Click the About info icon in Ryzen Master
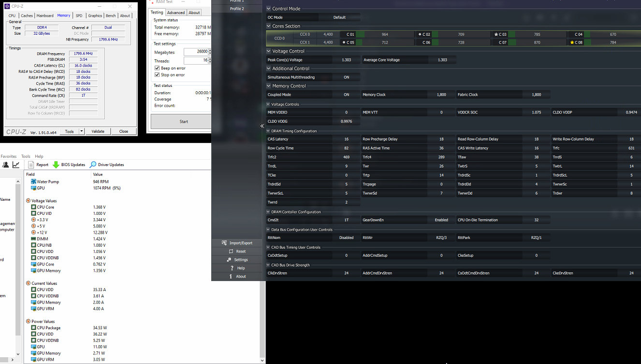 tap(231, 276)
